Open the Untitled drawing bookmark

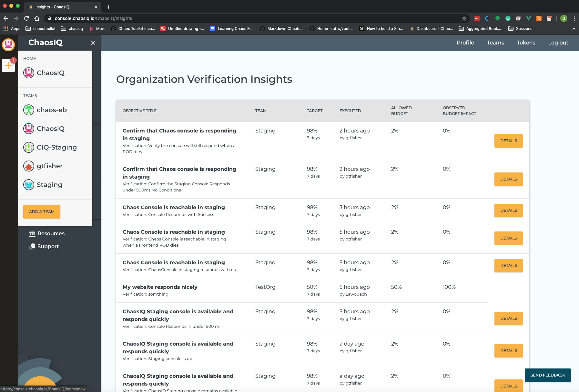[182, 29]
